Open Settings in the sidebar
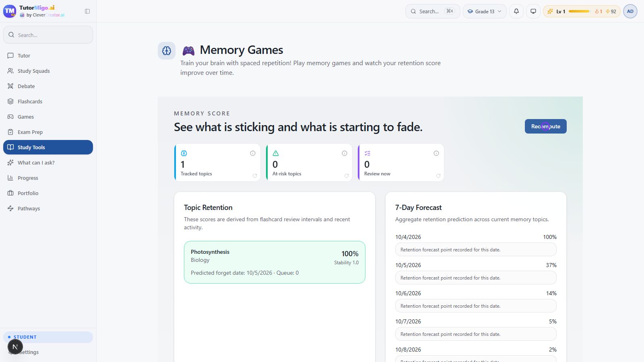 [48, 352]
